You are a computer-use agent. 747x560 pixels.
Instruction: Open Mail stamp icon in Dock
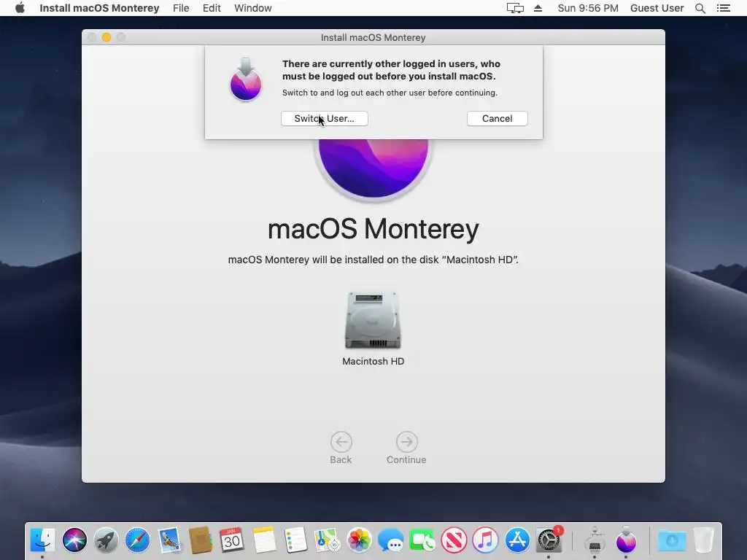pos(169,540)
